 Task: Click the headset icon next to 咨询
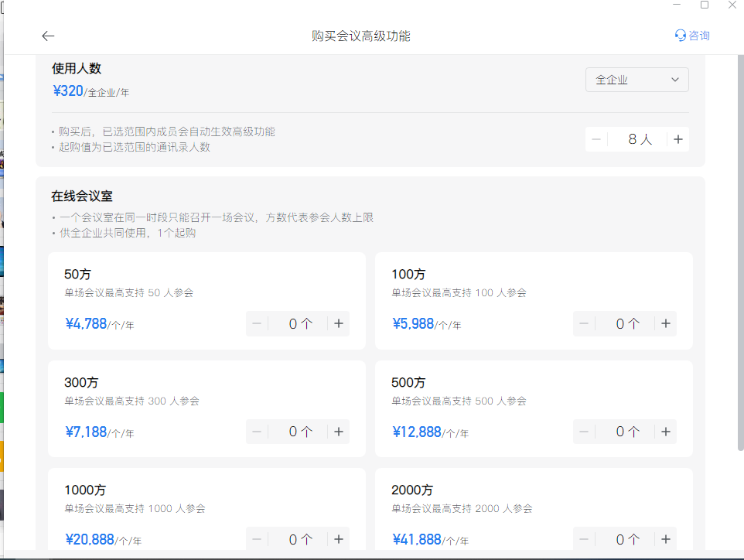679,36
